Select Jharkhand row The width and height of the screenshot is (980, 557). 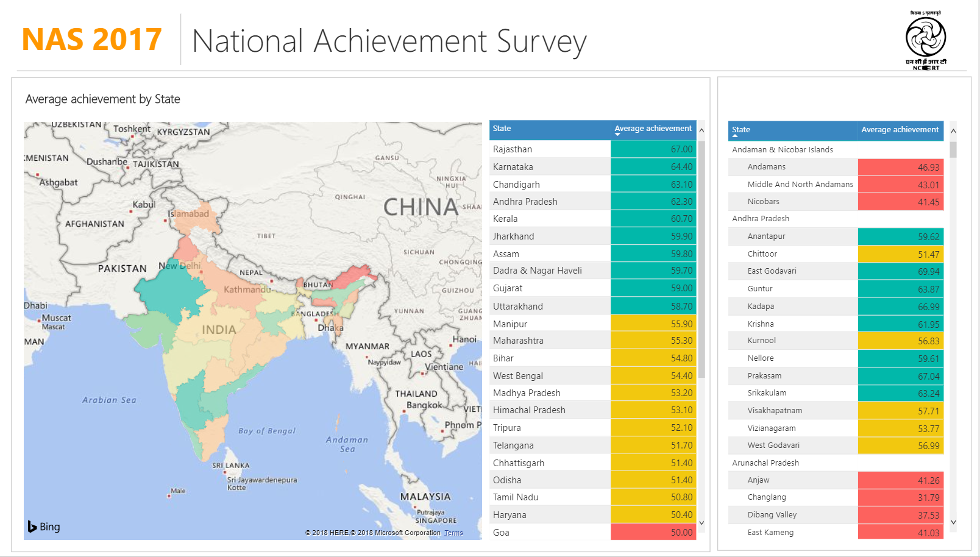tap(593, 236)
